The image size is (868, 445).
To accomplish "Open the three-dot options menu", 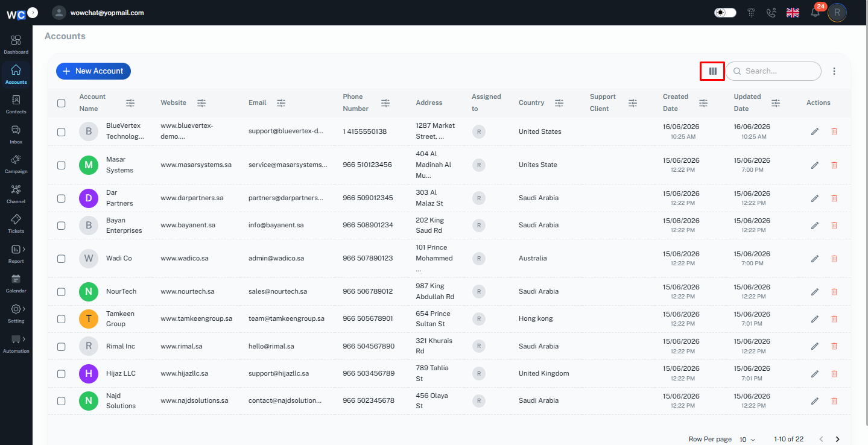I will (x=834, y=71).
